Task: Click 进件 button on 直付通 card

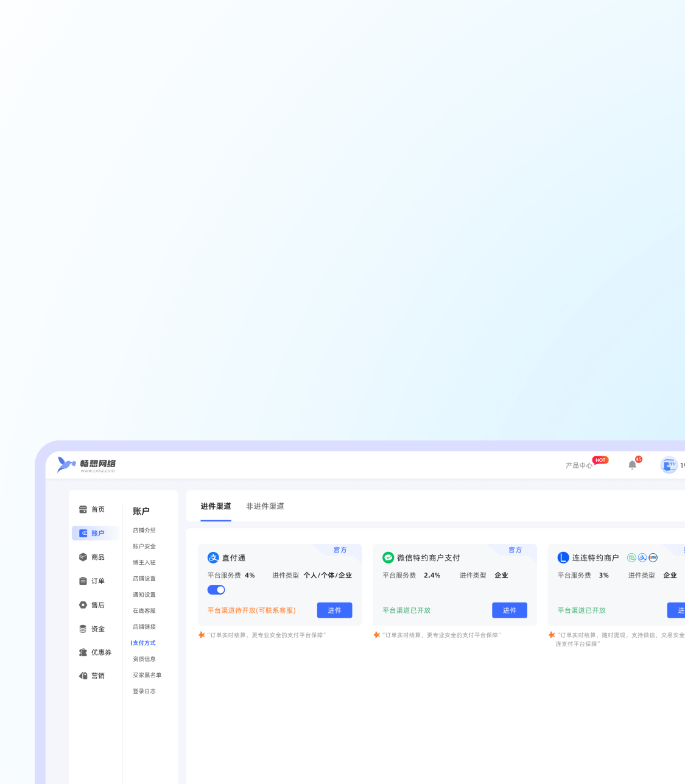Action: (x=334, y=610)
